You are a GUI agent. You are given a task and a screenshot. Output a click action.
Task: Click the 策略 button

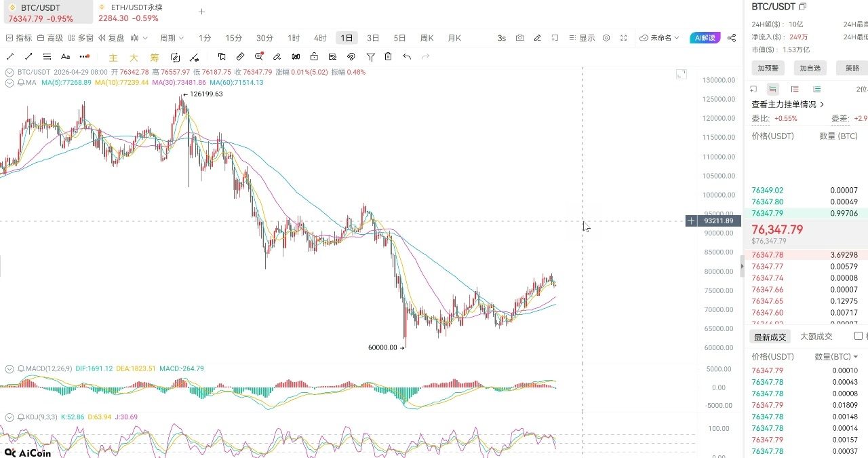click(x=852, y=68)
